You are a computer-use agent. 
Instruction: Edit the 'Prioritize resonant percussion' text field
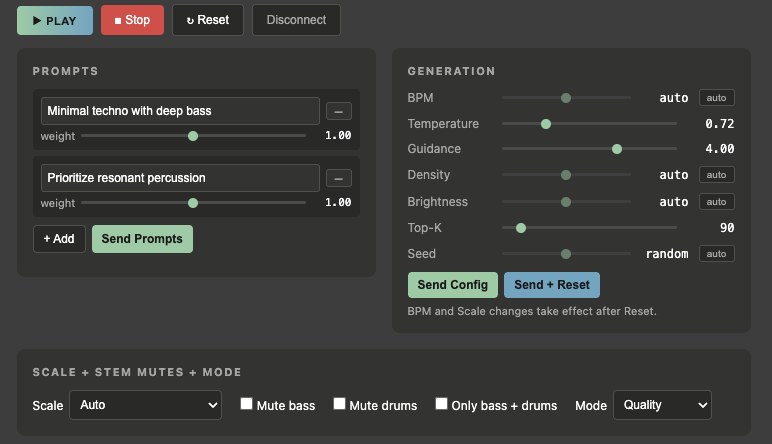(x=180, y=178)
